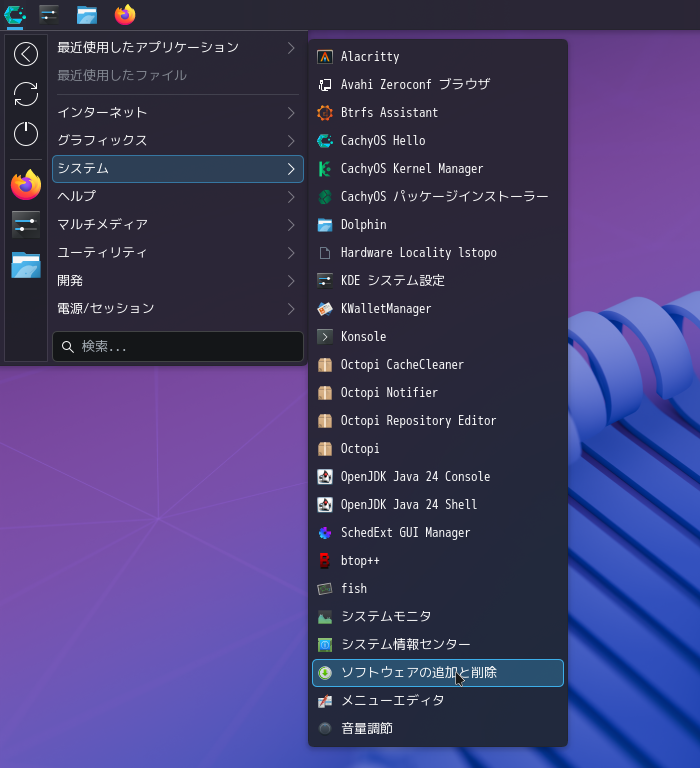Launch OpenJDK Java 24 Shell
Viewport: 700px width, 768px height.
pos(438,504)
